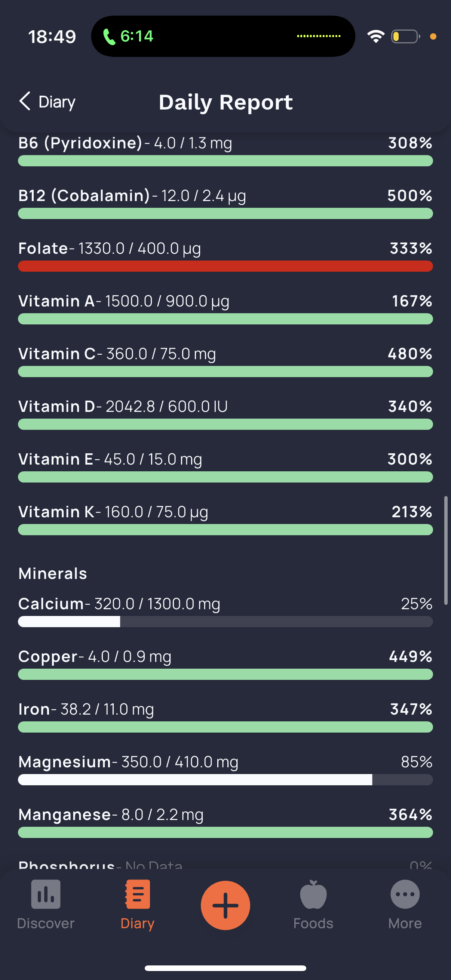The height and width of the screenshot is (980, 451).
Task: Select the Calcium progress bar
Action: click(225, 622)
